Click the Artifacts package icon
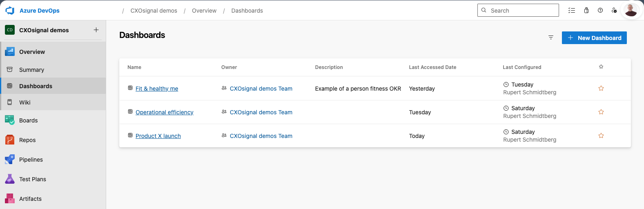The image size is (644, 209). coord(10,198)
